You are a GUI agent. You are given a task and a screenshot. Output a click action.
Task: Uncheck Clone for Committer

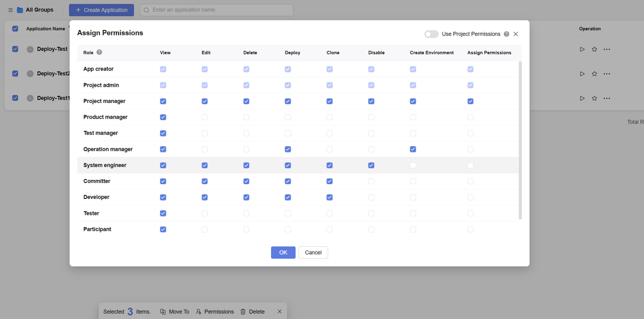(329, 181)
